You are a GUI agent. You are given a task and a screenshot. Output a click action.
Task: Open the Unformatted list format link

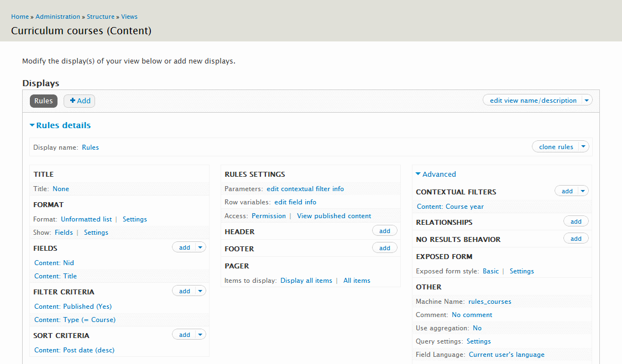tap(86, 219)
